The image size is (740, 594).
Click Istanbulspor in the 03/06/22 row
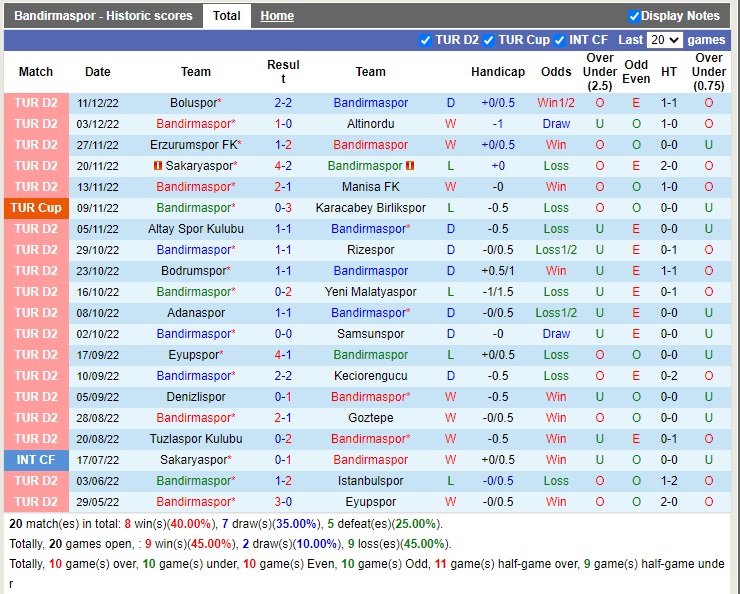370,481
